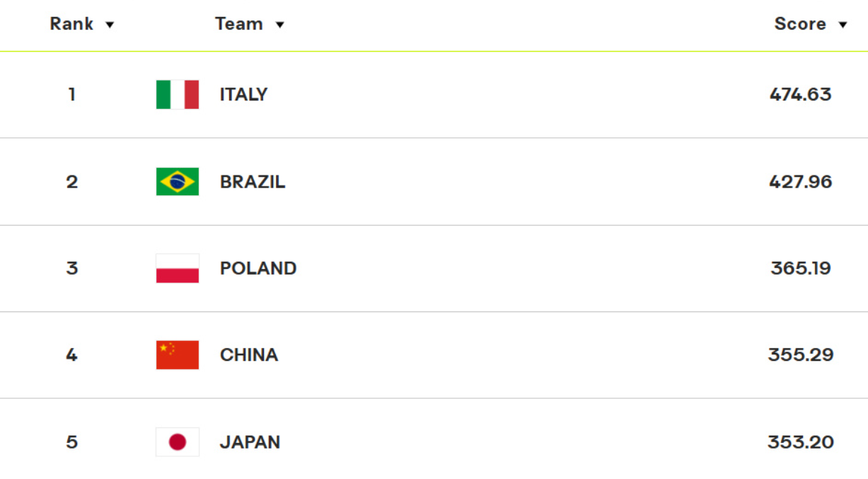Viewport: 868px width, 479px height.
Task: Click the China flag icon
Action: [178, 355]
